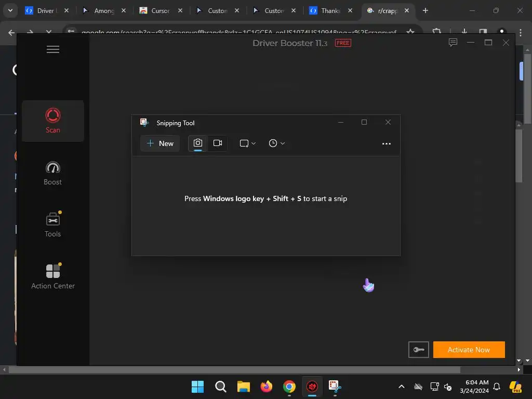
Task: Click the horizontal scrollbar thumb at bottom
Action: (234, 369)
